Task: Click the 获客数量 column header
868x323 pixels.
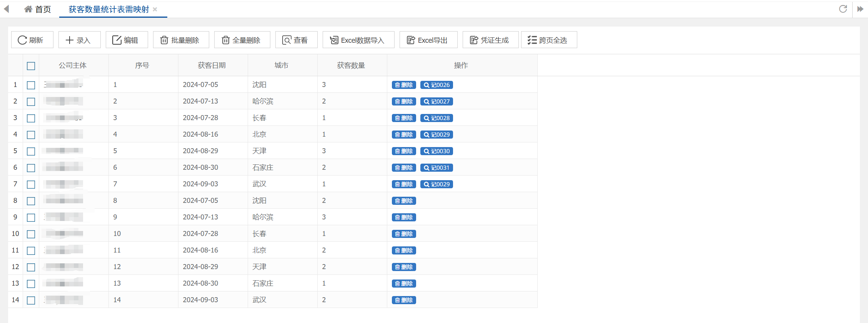Action: pyautogui.click(x=351, y=65)
